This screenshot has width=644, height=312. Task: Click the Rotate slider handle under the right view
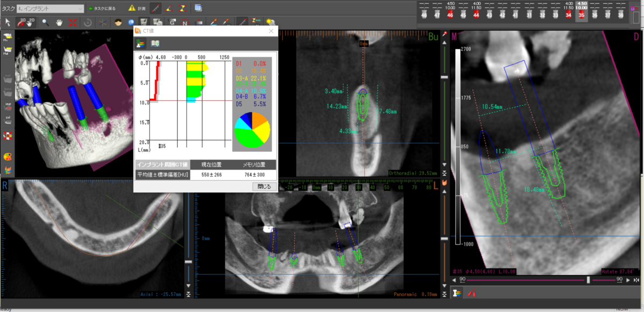[589, 280]
